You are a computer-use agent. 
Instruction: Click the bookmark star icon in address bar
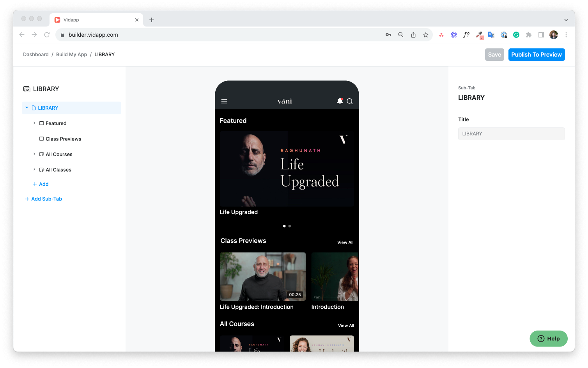(426, 35)
